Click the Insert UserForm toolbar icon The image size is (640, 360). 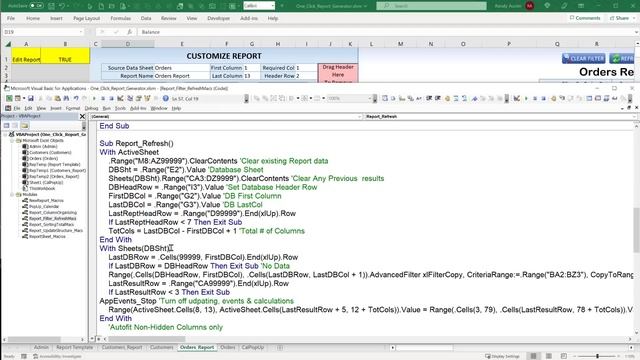(x=18, y=98)
